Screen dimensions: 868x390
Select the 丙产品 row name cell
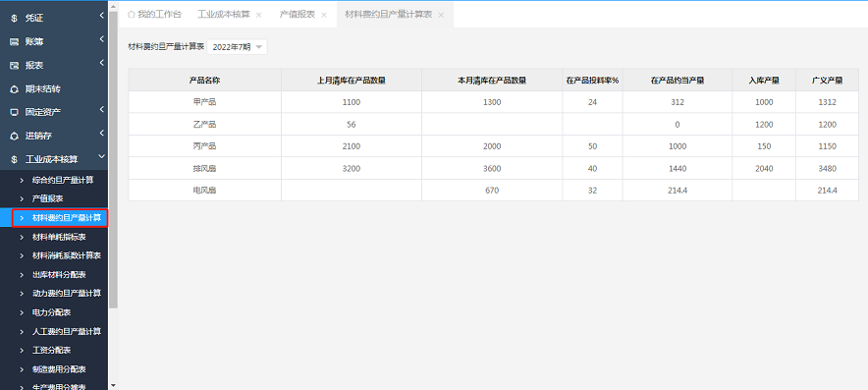[x=205, y=146]
